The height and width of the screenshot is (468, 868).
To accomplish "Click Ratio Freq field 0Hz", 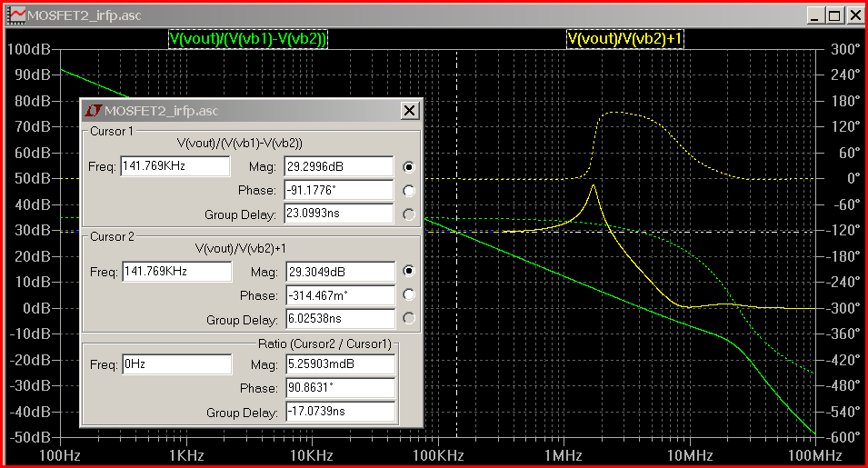I will pos(176,364).
